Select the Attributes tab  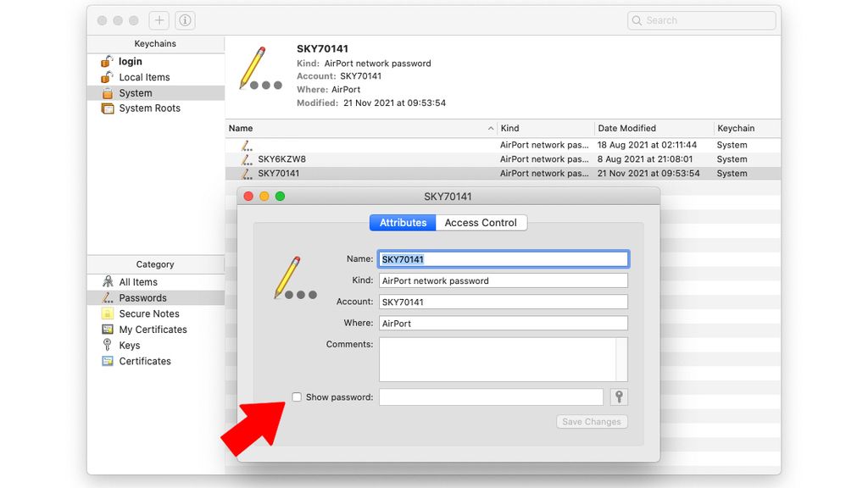pyautogui.click(x=402, y=222)
